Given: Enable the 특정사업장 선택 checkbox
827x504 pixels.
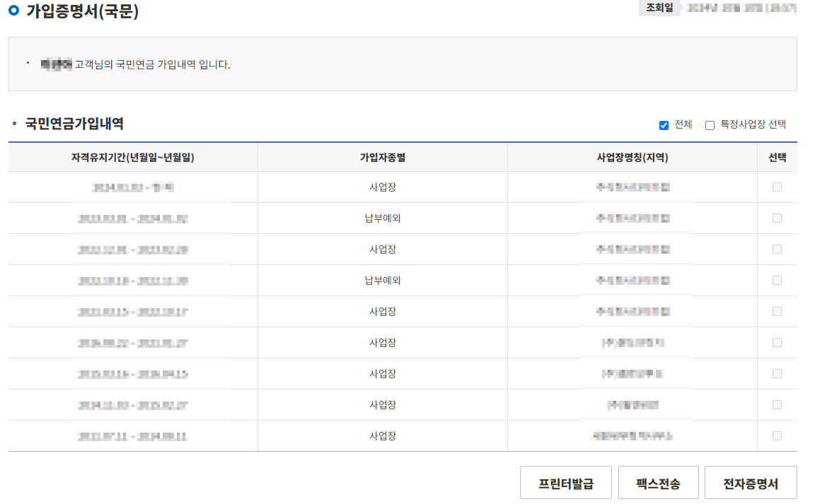Looking at the screenshot, I should click(710, 125).
